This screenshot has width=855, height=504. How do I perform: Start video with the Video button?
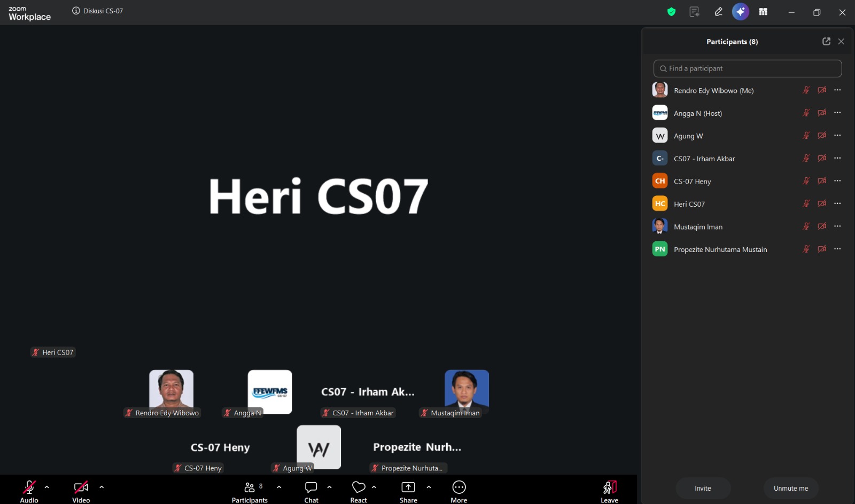(81, 491)
